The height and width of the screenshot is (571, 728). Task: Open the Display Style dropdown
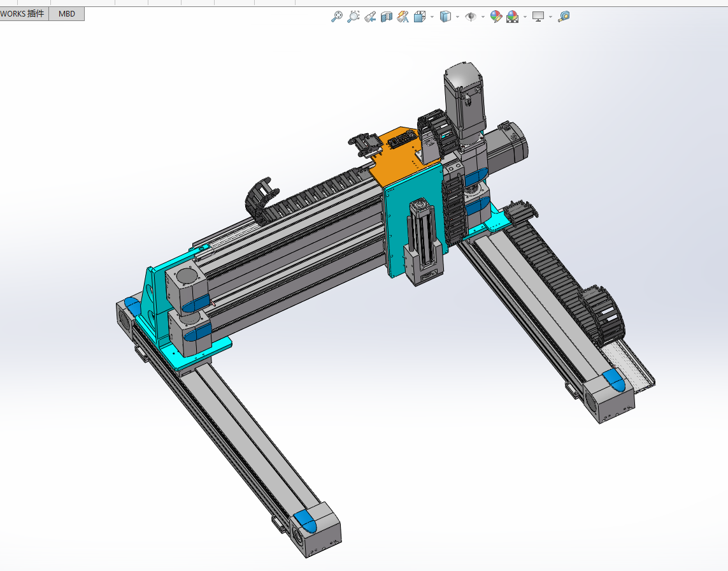[457, 17]
